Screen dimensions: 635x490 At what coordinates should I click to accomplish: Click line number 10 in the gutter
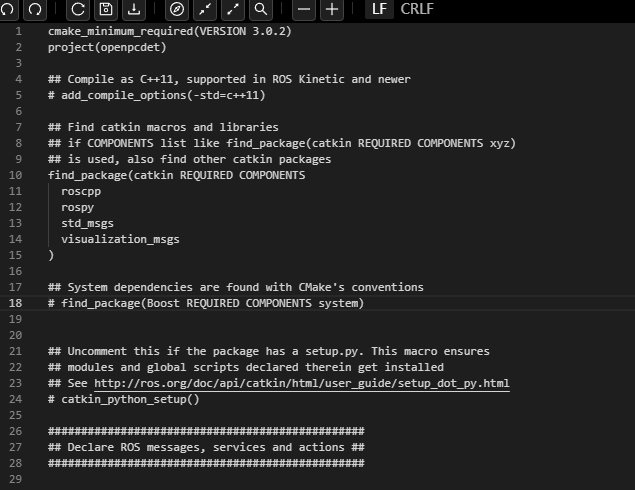15,175
